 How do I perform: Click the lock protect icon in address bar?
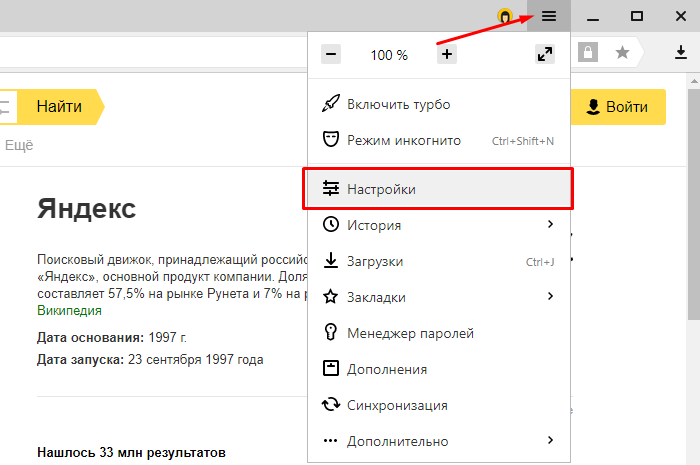[x=588, y=53]
